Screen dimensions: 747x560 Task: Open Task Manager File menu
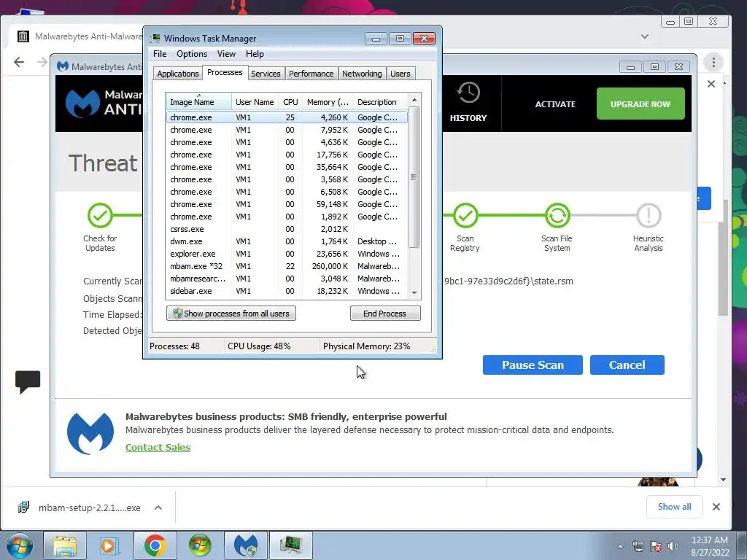click(x=160, y=54)
